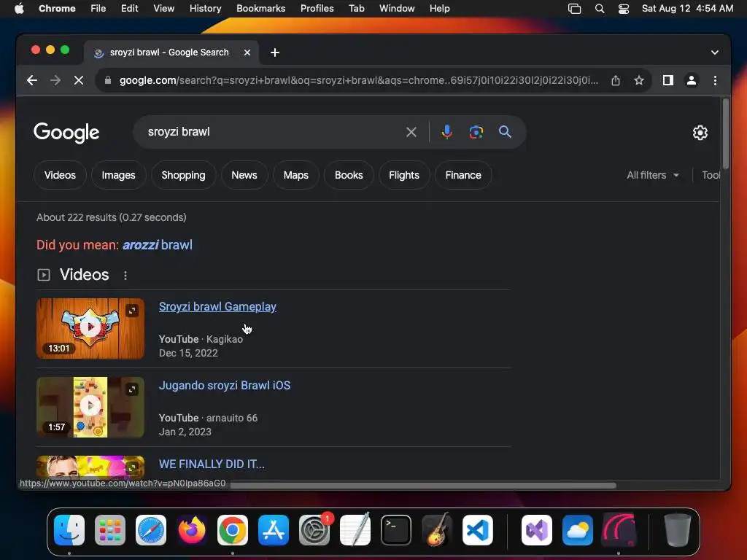Launch Safari from the Dock
Image resolution: width=747 pixels, height=560 pixels.
[151, 530]
